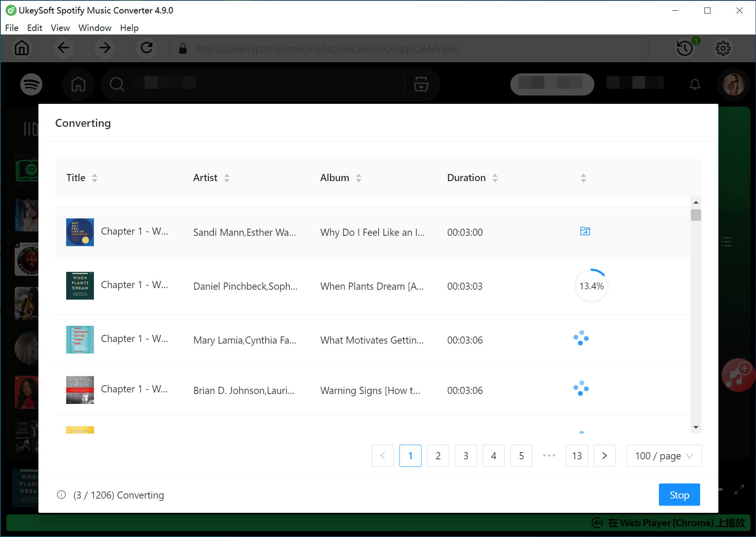The image size is (756, 537).
Task: Open Spotify notifications bell icon
Action: tap(695, 84)
